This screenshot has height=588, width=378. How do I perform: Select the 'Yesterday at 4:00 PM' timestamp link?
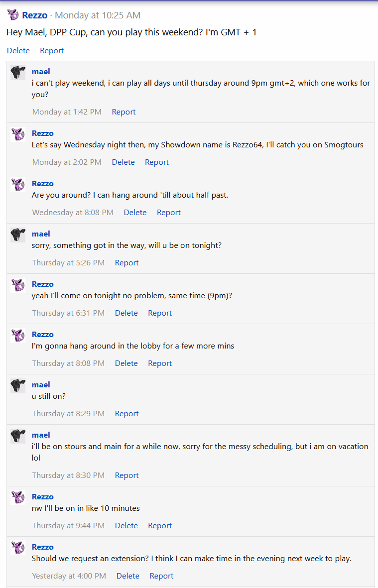69,576
